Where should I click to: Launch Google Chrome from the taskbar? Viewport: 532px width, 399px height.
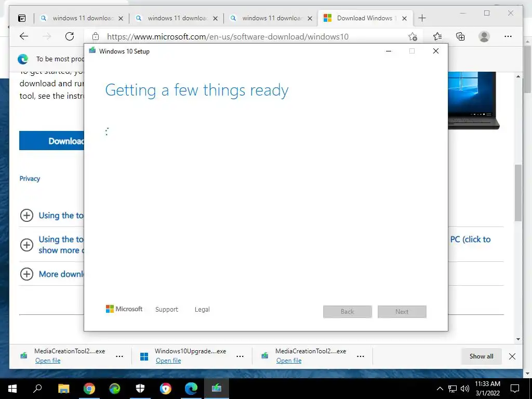point(89,389)
